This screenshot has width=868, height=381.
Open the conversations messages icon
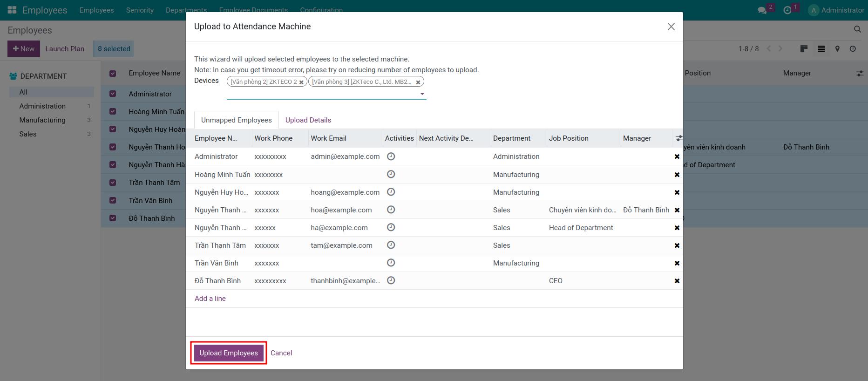[x=762, y=10]
